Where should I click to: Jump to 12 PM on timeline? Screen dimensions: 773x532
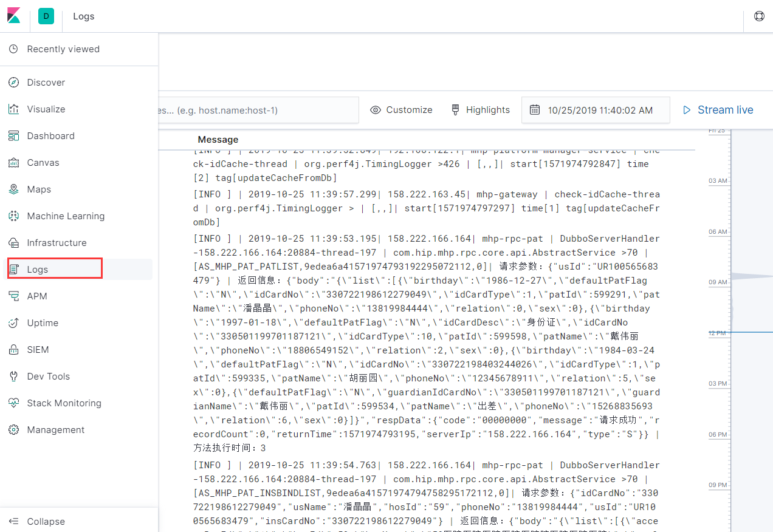pos(718,333)
